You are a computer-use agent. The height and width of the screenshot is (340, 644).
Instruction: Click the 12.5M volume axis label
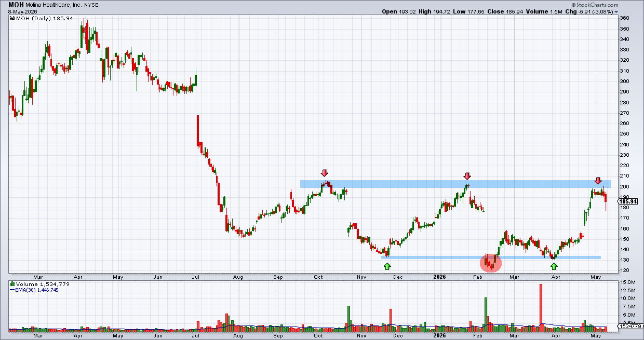click(x=627, y=290)
